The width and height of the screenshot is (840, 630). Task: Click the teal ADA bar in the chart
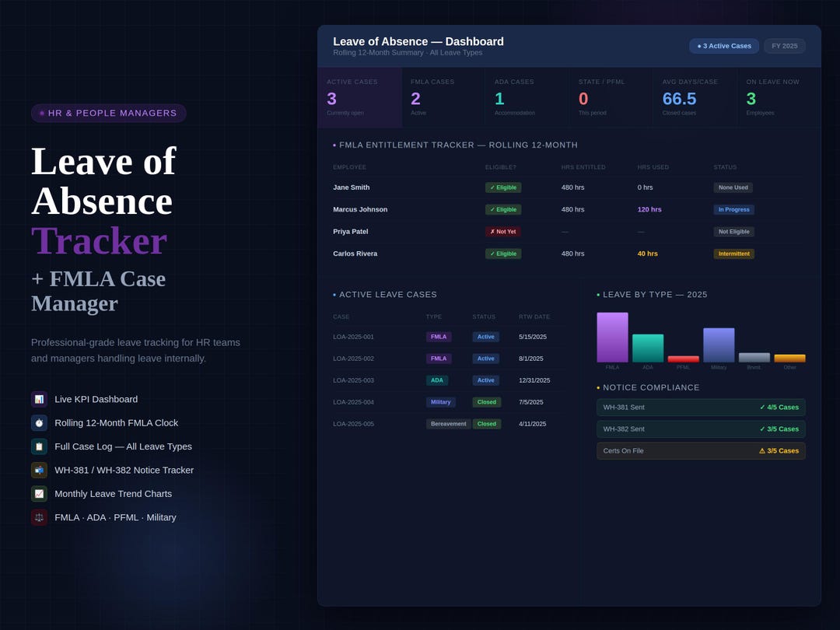(648, 348)
